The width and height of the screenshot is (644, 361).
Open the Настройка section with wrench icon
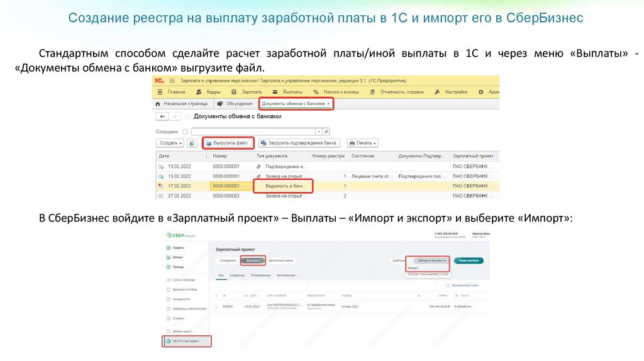[x=451, y=92]
